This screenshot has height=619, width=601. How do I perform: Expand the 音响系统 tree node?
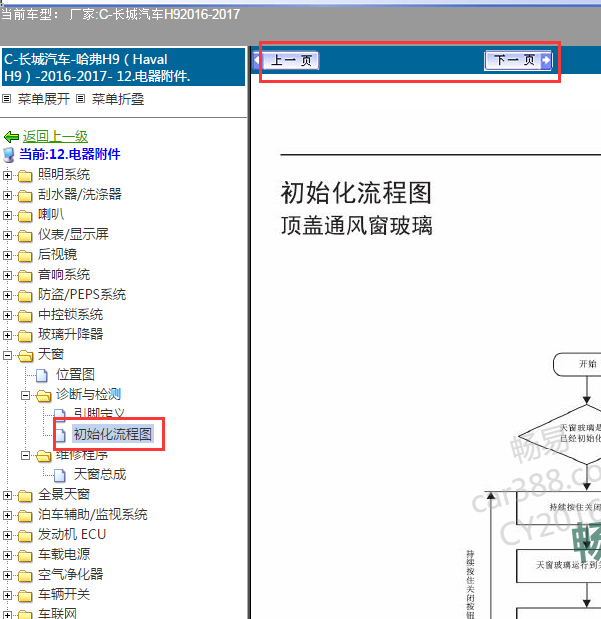point(7,275)
